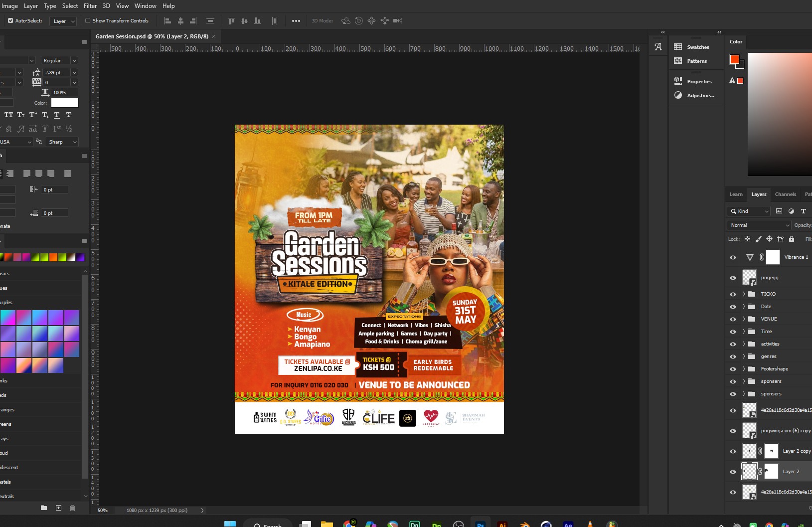This screenshot has width=812, height=527.
Task: Apply Superscript text style
Action: pos(33,115)
